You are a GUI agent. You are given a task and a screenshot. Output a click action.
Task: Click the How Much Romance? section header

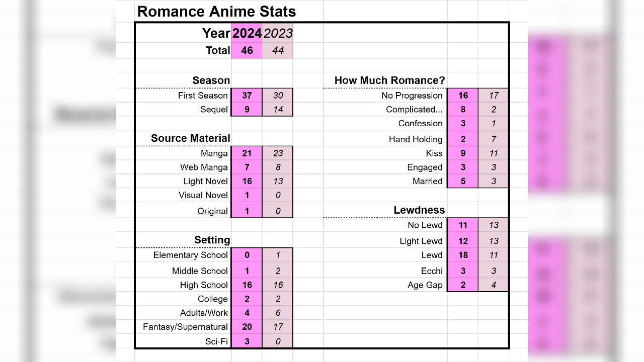click(x=389, y=80)
